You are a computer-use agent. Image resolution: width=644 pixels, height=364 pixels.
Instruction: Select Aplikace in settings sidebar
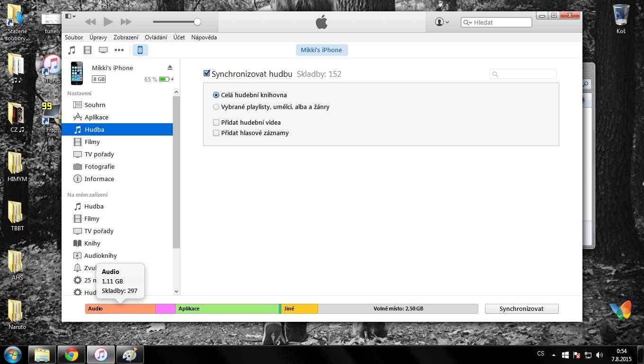117,117
